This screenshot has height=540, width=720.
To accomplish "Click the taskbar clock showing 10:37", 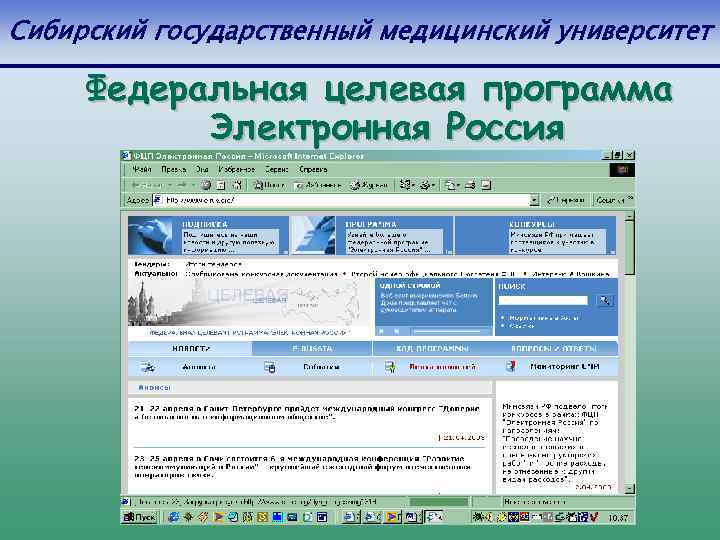I will coord(618,518).
